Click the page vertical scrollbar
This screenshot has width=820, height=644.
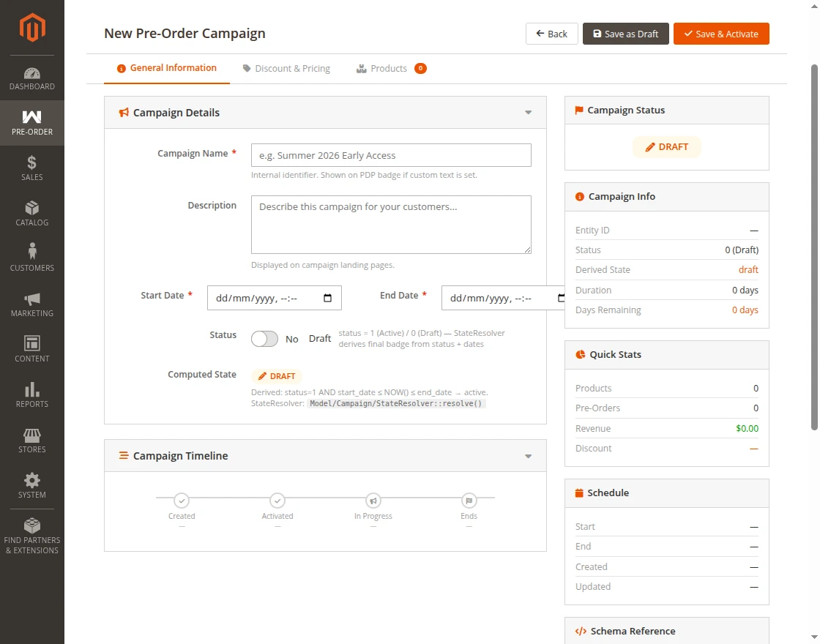(x=814, y=247)
